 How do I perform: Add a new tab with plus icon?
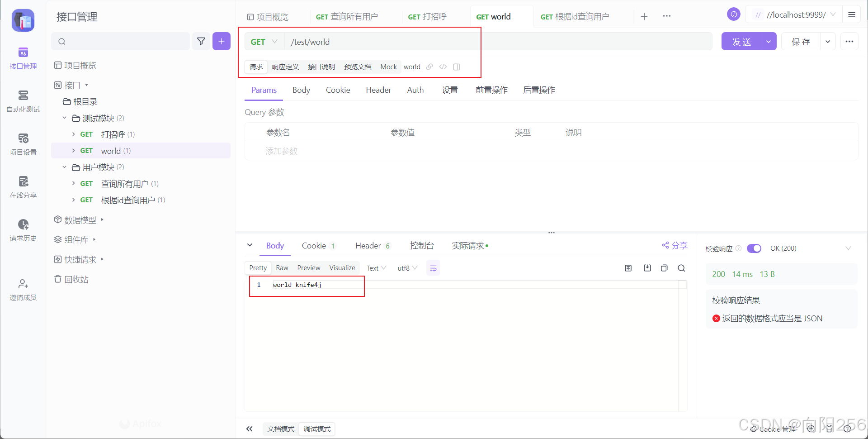(644, 17)
